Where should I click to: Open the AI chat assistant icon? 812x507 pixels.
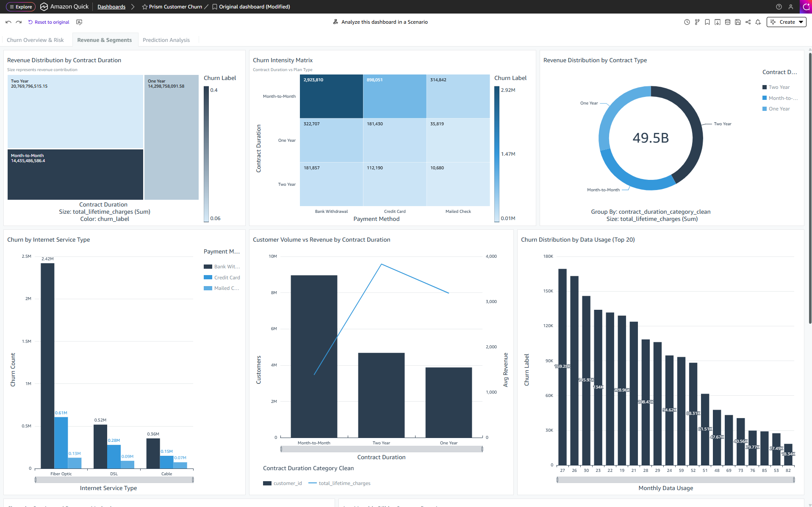pyautogui.click(x=806, y=7)
